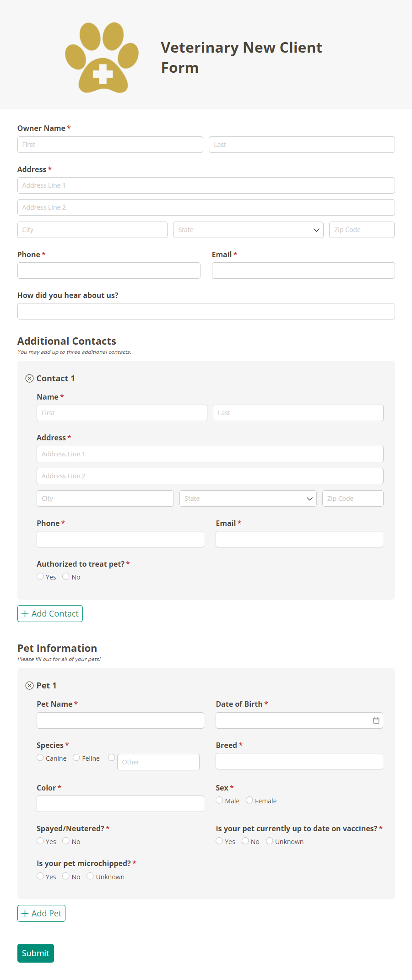
Task: Remove Contact 1 with the X icon
Action: [x=29, y=378]
